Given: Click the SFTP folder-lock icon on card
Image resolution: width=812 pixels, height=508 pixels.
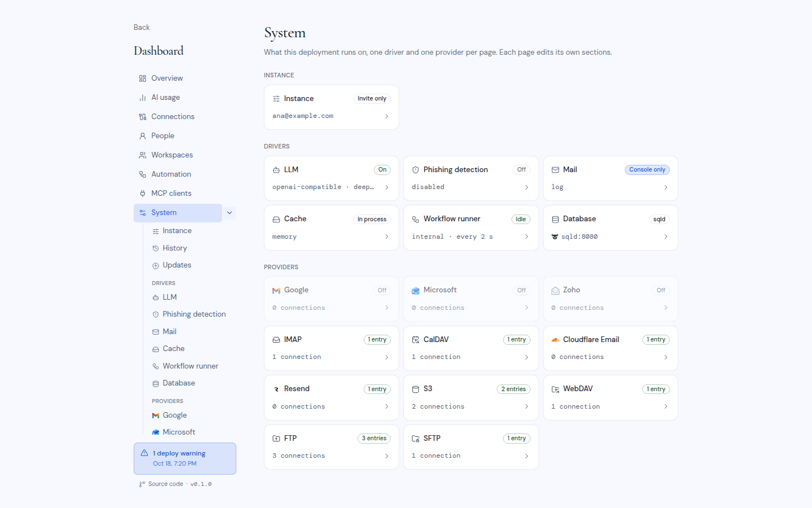Looking at the screenshot, I should pos(416,439).
